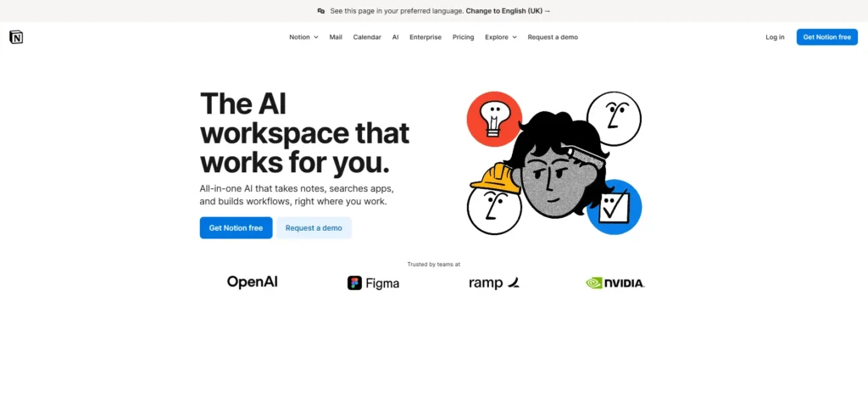Click the blue checkbox illustration circle
The height and width of the screenshot is (419, 868).
[x=615, y=207]
